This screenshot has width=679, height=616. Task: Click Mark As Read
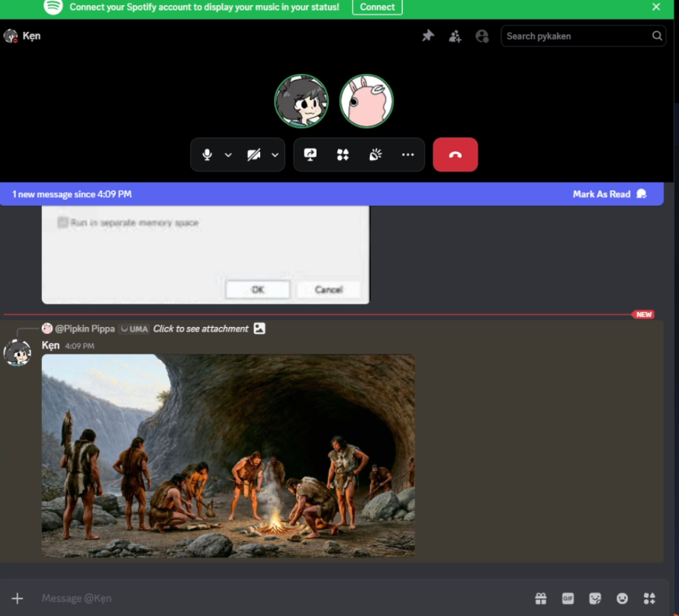[610, 194]
